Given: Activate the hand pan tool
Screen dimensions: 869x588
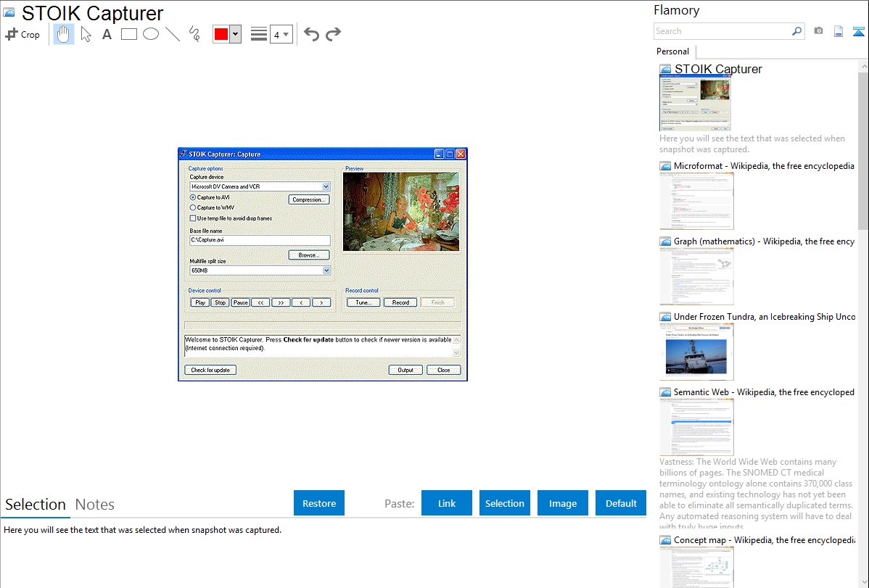Looking at the screenshot, I should point(64,34).
